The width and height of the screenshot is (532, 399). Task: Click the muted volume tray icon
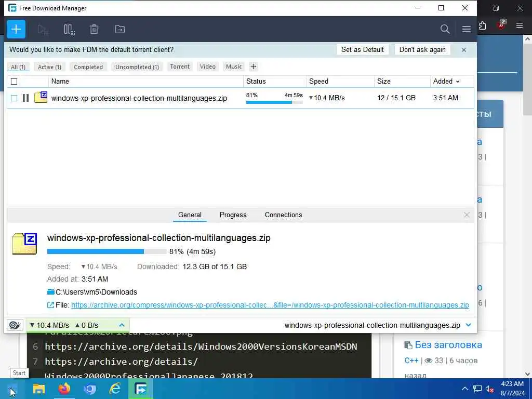tap(489, 389)
